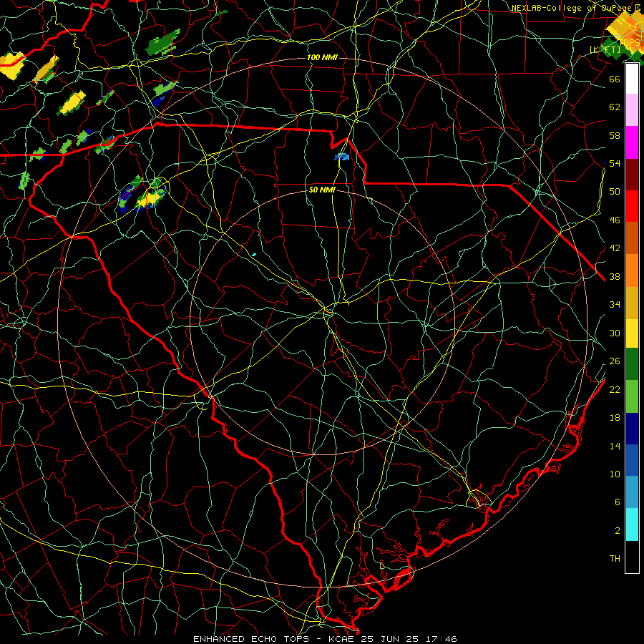Viewport: 644px width, 644px height.
Task: Click the white legend color swatch
Action: click(632, 79)
